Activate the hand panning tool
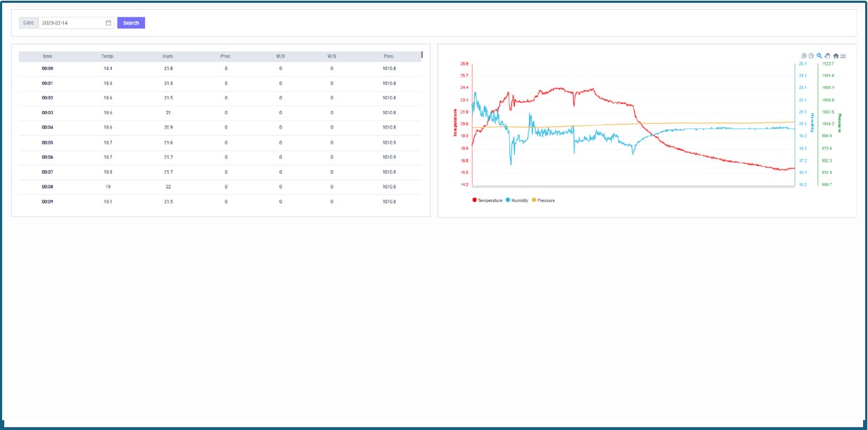The height and width of the screenshot is (430, 868). [x=828, y=56]
